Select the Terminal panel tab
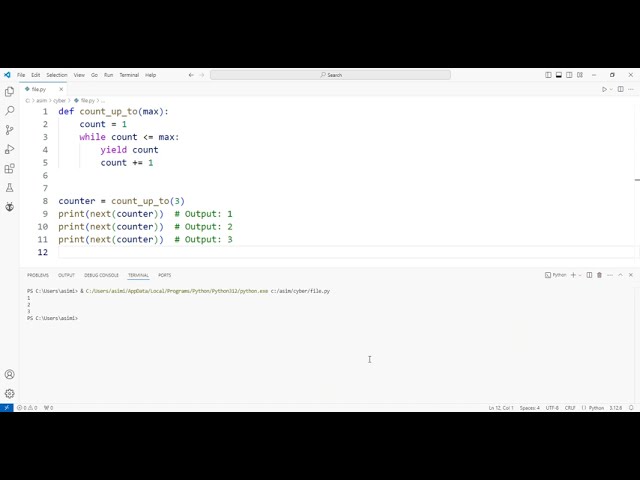 pyautogui.click(x=138, y=275)
